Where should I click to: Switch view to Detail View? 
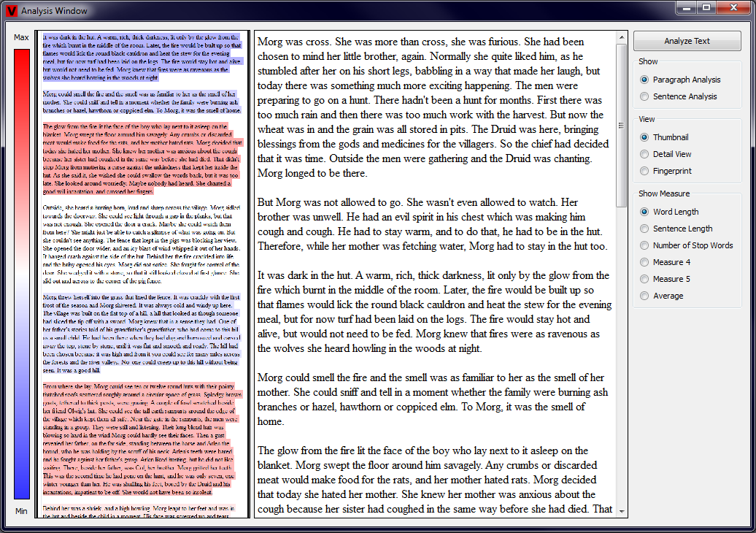[644, 154]
